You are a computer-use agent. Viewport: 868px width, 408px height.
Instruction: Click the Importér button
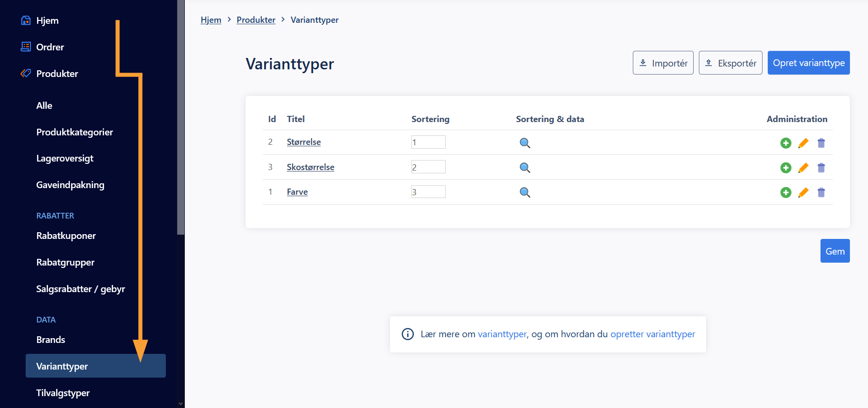663,63
